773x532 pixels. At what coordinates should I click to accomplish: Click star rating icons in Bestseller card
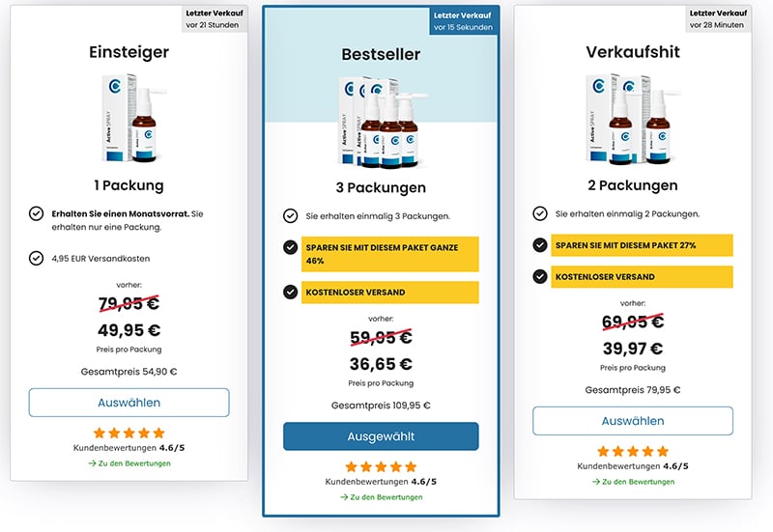(381, 467)
